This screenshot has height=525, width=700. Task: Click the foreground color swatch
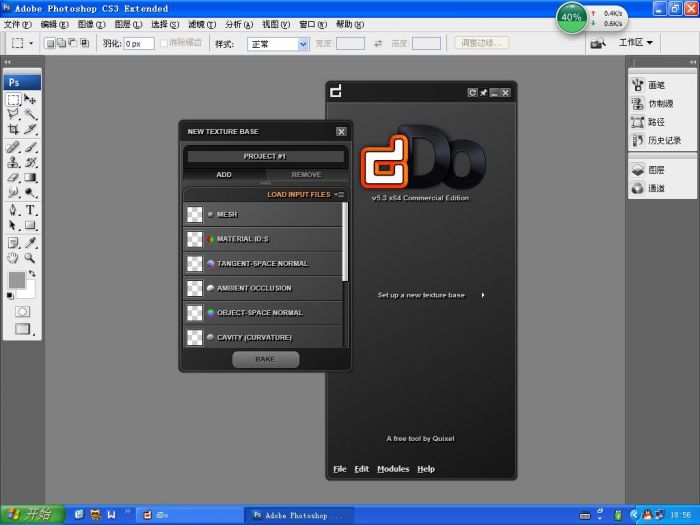tap(17, 280)
